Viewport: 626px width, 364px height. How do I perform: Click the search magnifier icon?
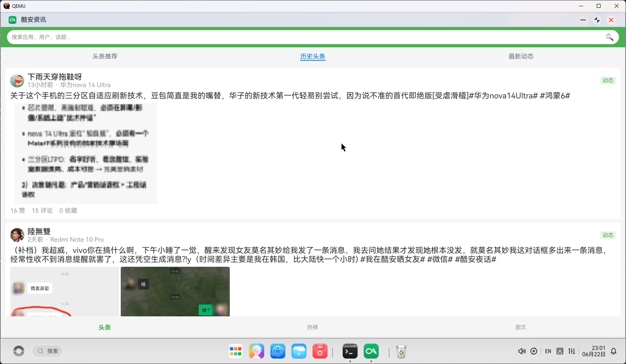pos(609,37)
